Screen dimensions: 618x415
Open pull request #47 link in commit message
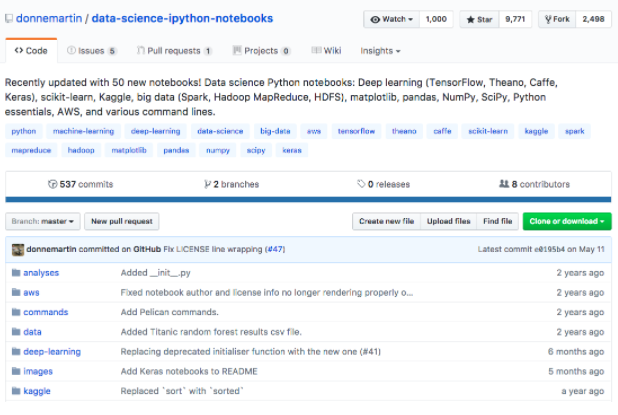[x=276, y=249]
